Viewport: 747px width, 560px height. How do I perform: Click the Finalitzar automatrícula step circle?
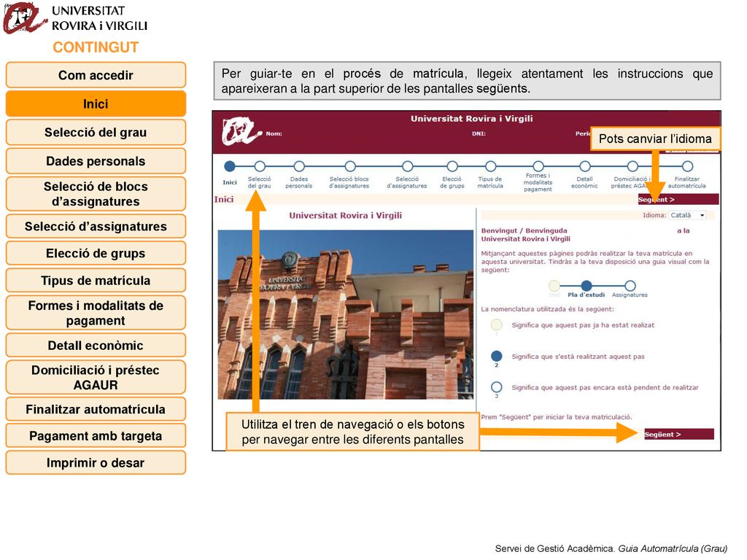click(687, 166)
